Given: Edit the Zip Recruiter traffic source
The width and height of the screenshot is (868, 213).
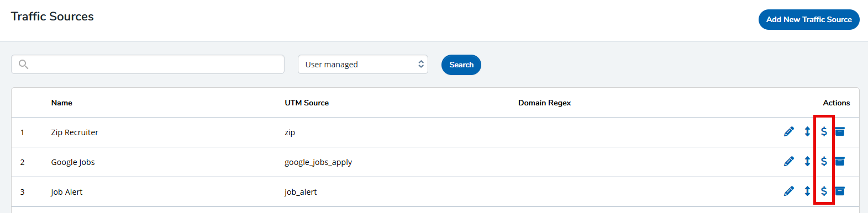Looking at the screenshot, I should tap(789, 131).
